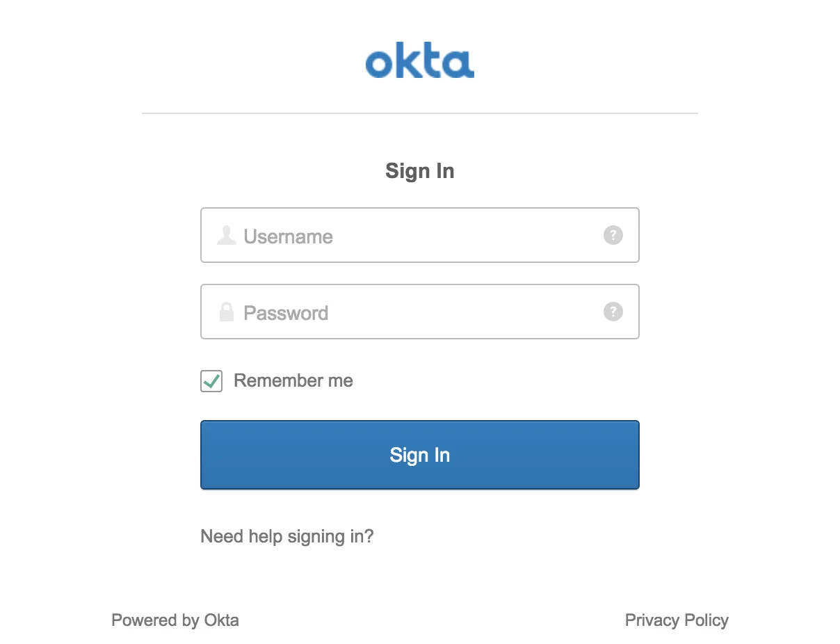Open the Privacy Policy link
The height and width of the screenshot is (644, 840).
click(x=677, y=620)
